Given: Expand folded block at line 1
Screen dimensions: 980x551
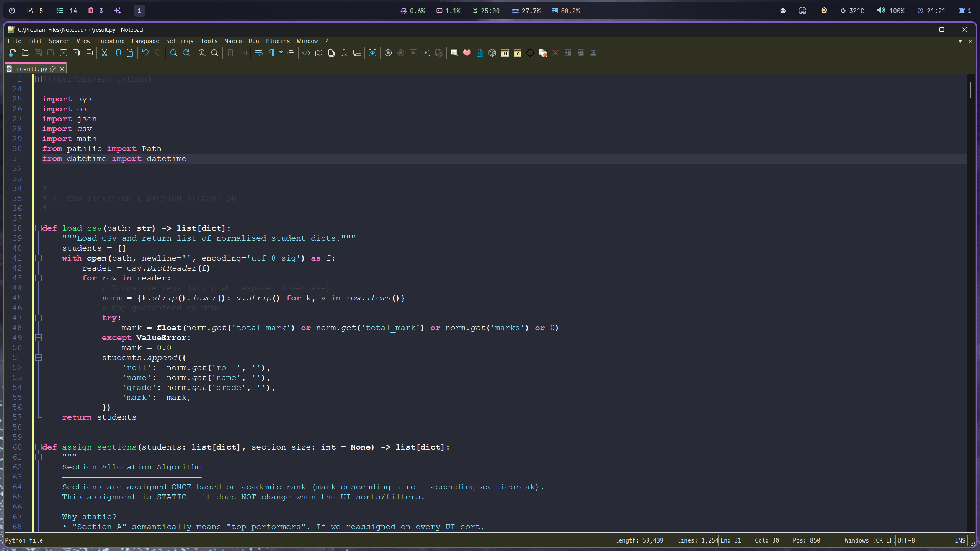Looking at the screenshot, I should click(x=38, y=79).
